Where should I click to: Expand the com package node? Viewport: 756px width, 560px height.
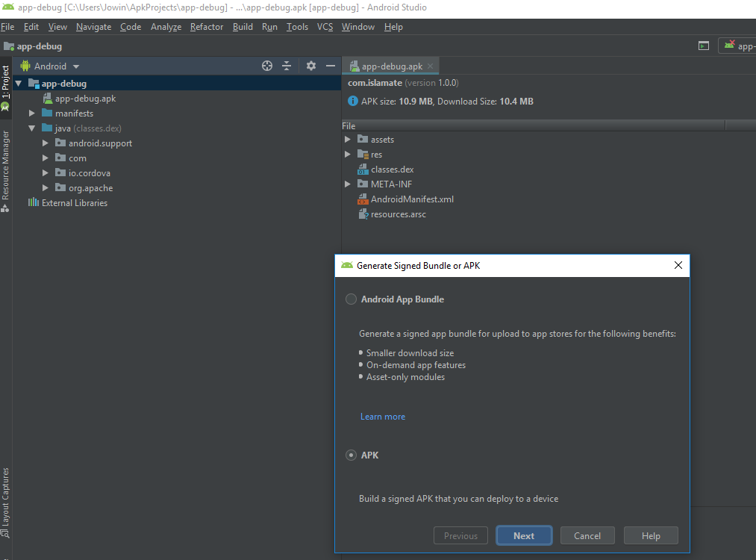tap(46, 158)
